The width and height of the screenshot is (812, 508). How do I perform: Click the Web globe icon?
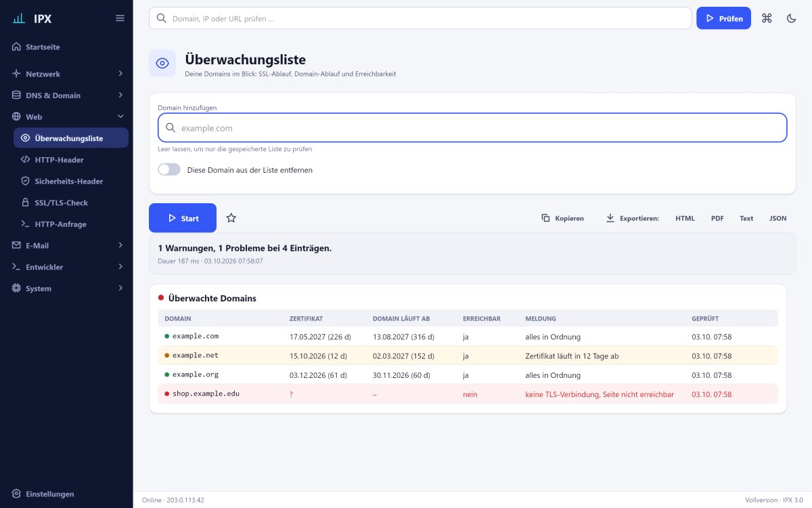(x=17, y=117)
